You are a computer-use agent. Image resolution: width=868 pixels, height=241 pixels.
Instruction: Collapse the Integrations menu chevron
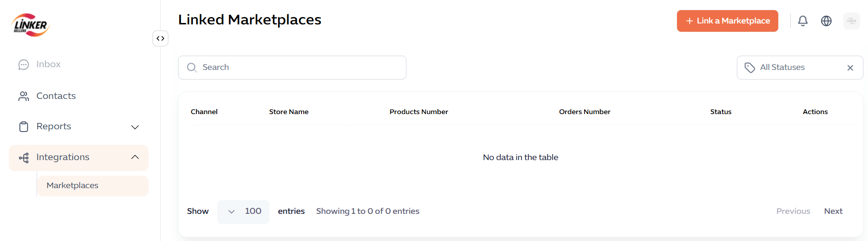click(x=135, y=157)
